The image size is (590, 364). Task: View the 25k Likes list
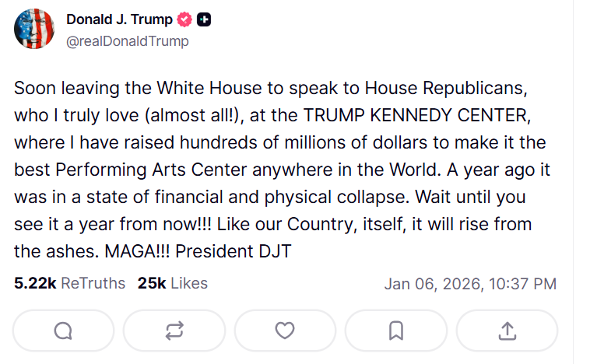(x=172, y=283)
